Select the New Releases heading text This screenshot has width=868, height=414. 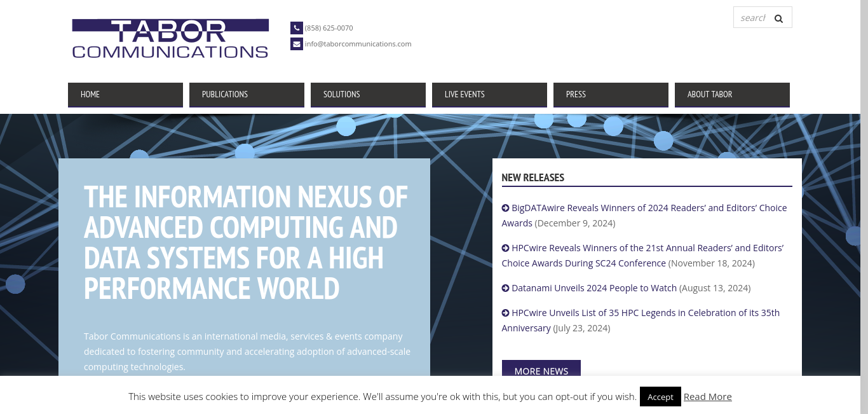click(x=533, y=177)
